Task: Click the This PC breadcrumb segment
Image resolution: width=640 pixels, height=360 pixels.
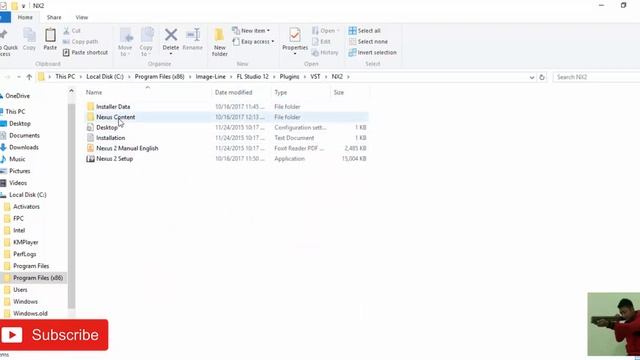Action: tap(65, 77)
